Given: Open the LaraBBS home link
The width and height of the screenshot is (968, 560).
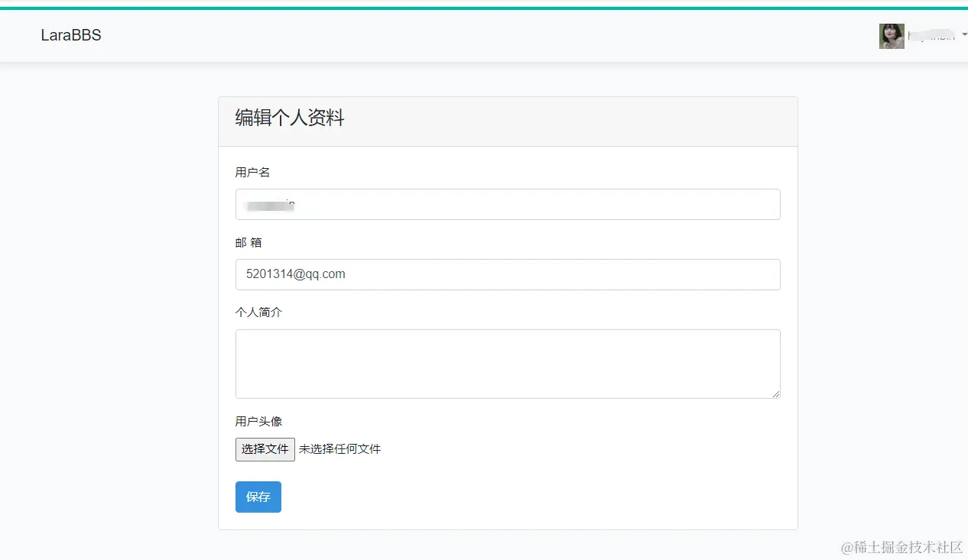Looking at the screenshot, I should [71, 35].
